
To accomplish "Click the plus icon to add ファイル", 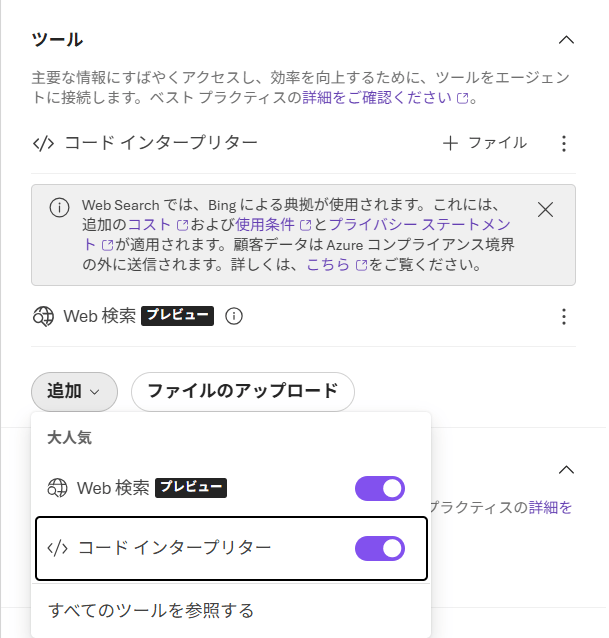I will pyautogui.click(x=450, y=143).
